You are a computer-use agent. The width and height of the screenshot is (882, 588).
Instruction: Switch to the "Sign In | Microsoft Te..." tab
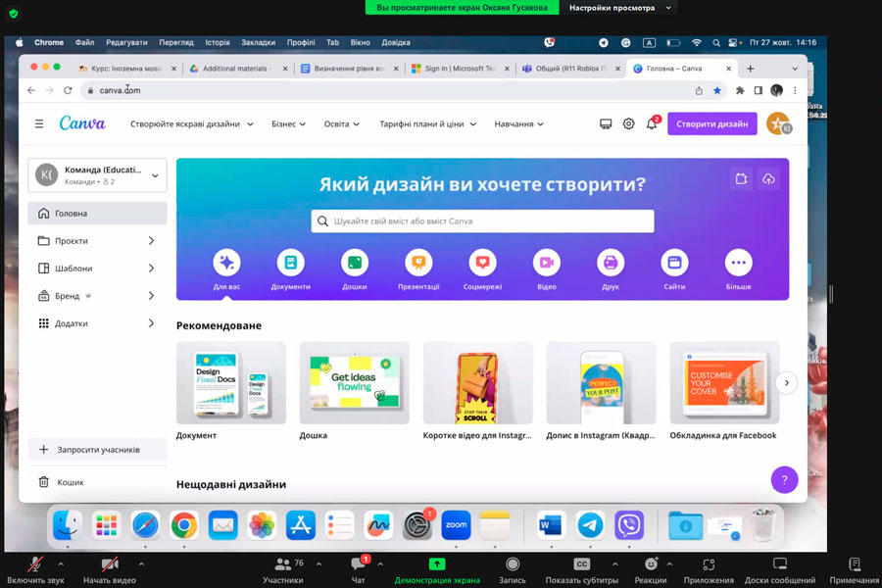click(459, 69)
